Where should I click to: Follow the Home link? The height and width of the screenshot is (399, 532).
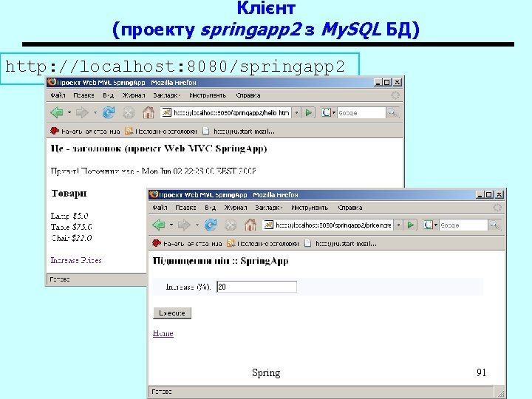pyautogui.click(x=163, y=333)
